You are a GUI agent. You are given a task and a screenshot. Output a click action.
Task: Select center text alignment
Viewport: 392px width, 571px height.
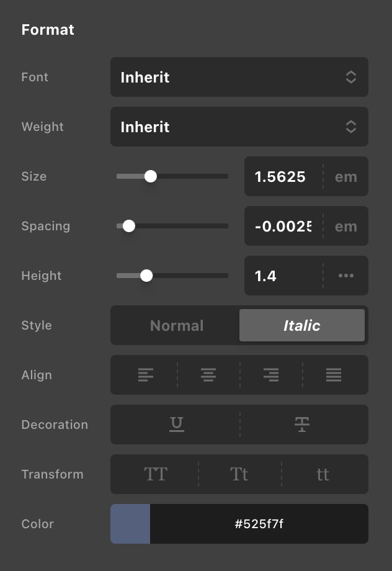pyautogui.click(x=208, y=375)
